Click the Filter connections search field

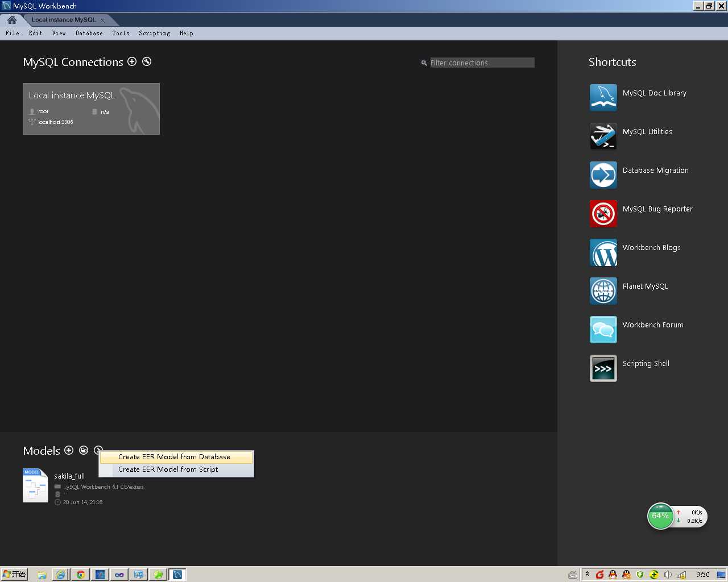[482, 63]
